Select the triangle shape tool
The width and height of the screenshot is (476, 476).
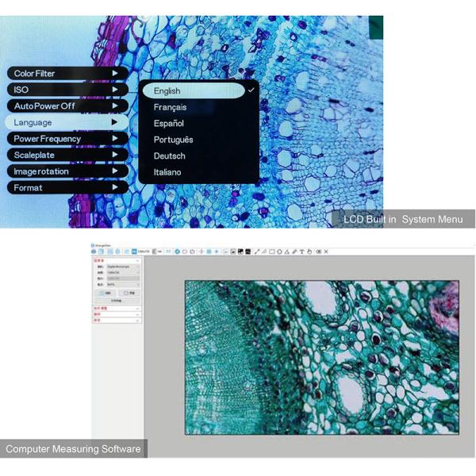(x=286, y=251)
